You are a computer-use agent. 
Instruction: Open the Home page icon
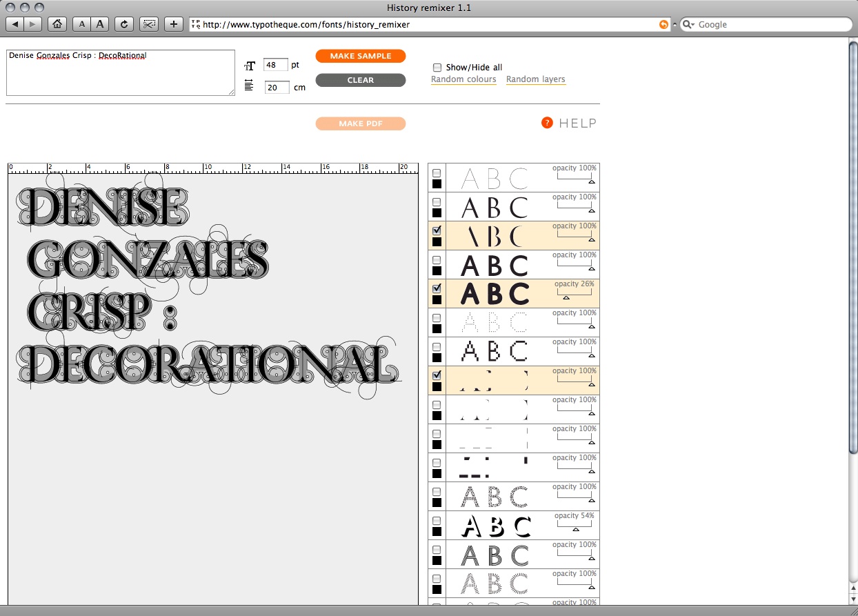click(x=58, y=24)
